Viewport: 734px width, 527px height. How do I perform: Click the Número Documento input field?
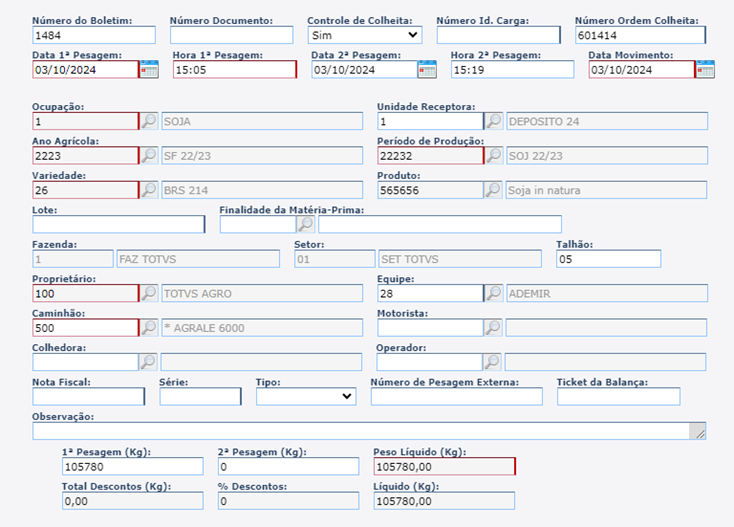point(232,35)
